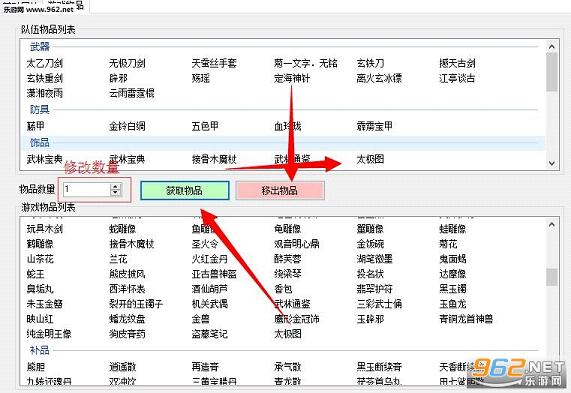571x393 pixels.
Task: Select 青铜龙首神兽 item
Action: pyautogui.click(x=466, y=319)
